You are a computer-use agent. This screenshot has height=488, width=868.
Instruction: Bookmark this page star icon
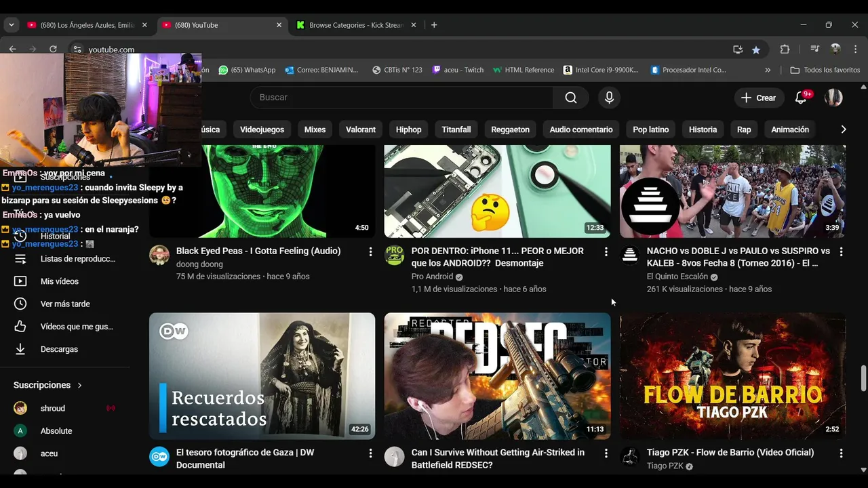tap(756, 49)
